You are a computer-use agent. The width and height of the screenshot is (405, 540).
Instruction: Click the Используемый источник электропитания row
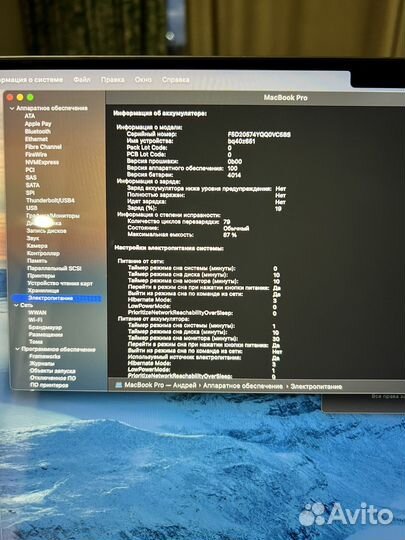pyautogui.click(x=204, y=357)
